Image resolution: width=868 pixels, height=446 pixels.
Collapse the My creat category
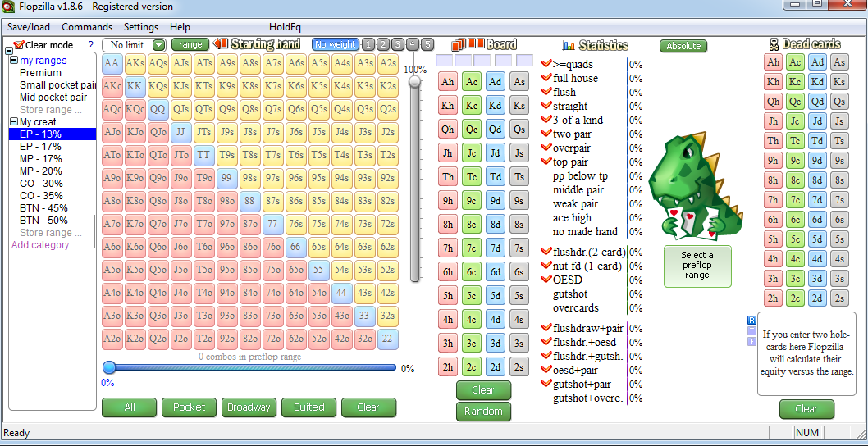[x=15, y=121]
